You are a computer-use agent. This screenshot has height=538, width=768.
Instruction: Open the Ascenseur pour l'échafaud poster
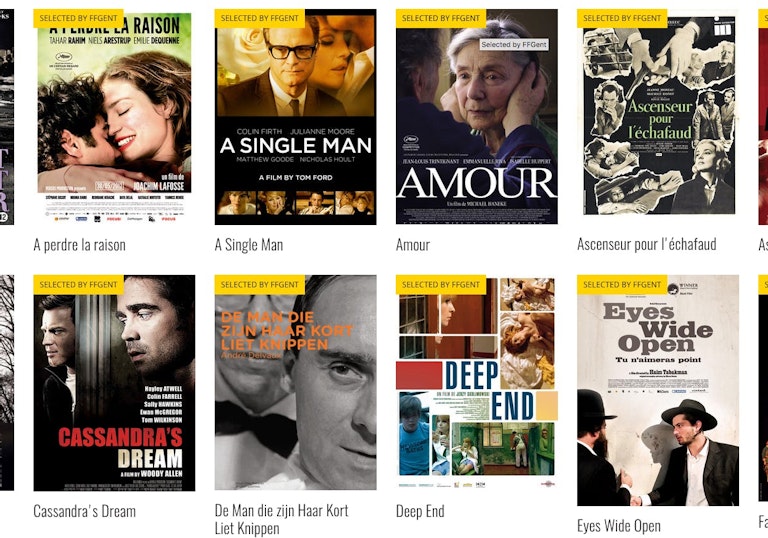coord(658,117)
